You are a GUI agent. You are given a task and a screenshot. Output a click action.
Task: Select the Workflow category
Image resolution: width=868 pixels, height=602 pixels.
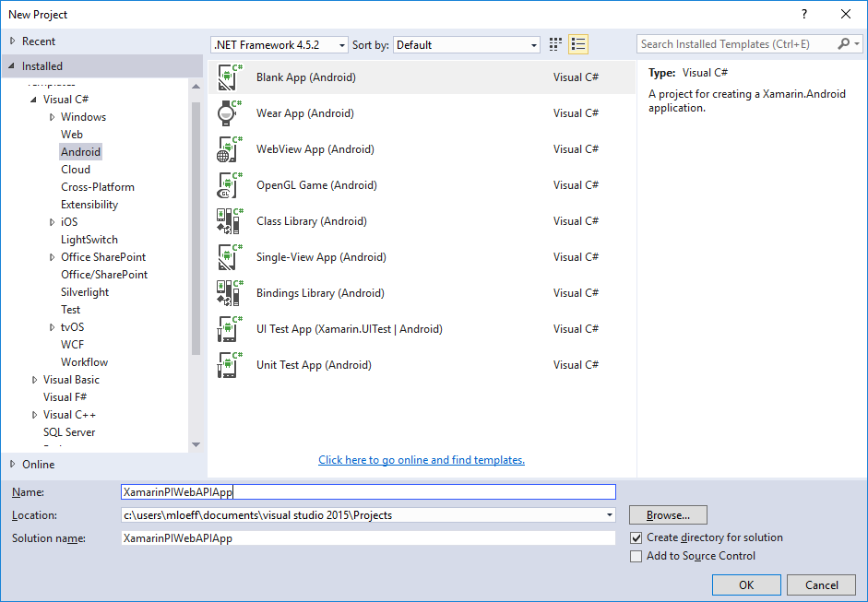[85, 362]
